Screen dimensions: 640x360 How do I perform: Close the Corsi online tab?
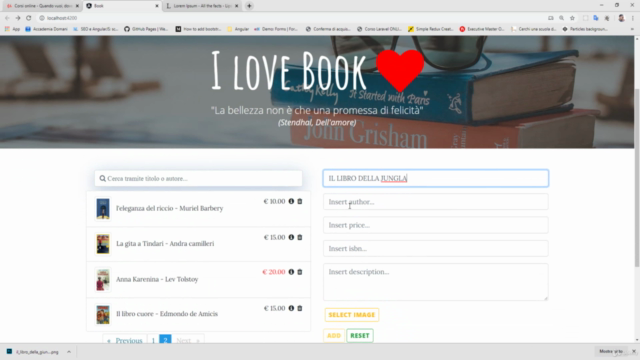point(77,6)
